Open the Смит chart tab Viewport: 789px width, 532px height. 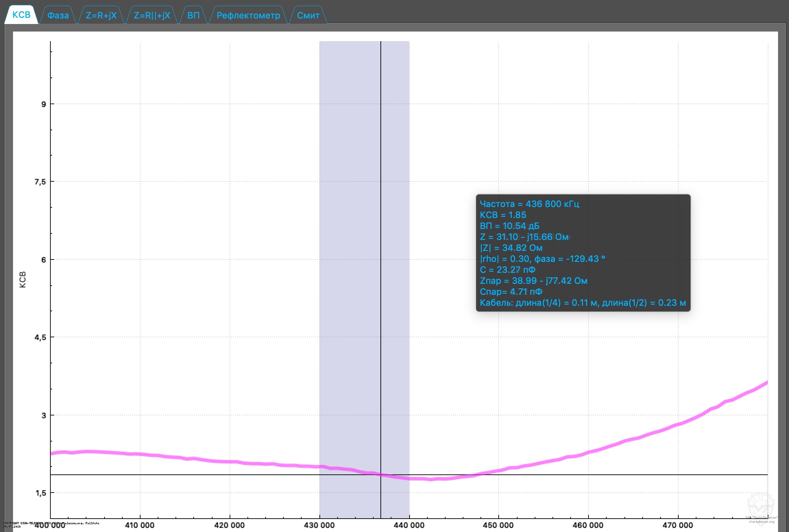click(x=308, y=15)
